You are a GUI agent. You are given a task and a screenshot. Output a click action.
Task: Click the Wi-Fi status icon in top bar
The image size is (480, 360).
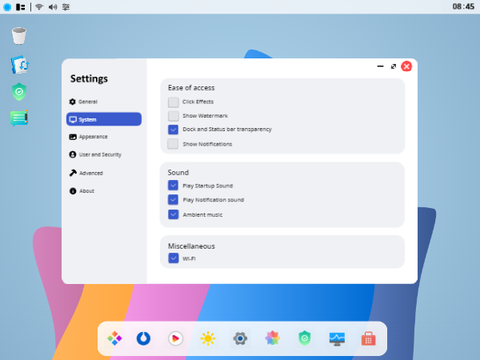pos(39,7)
